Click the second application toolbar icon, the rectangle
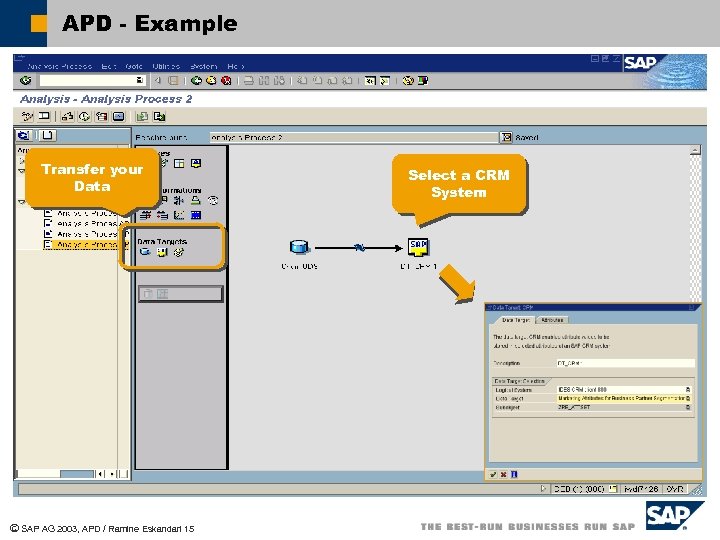Viewport: 720px width, 540px height. pyautogui.click(x=44, y=116)
